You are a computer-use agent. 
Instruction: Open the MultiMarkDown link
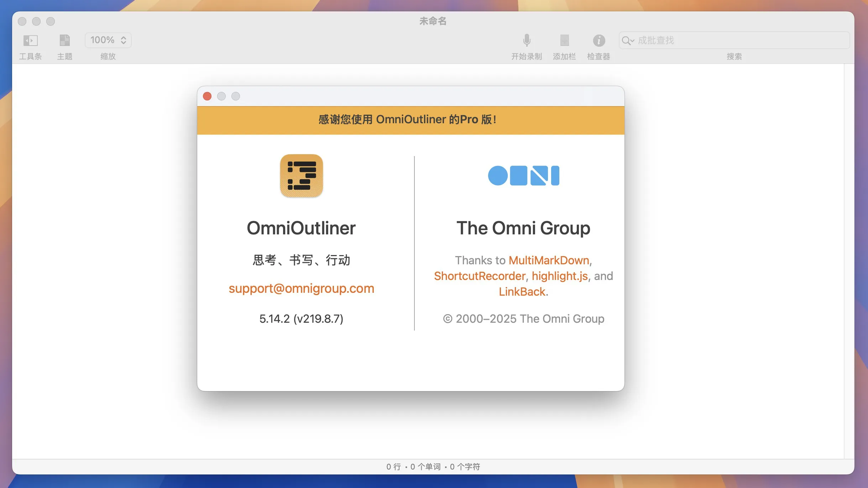[x=549, y=260]
